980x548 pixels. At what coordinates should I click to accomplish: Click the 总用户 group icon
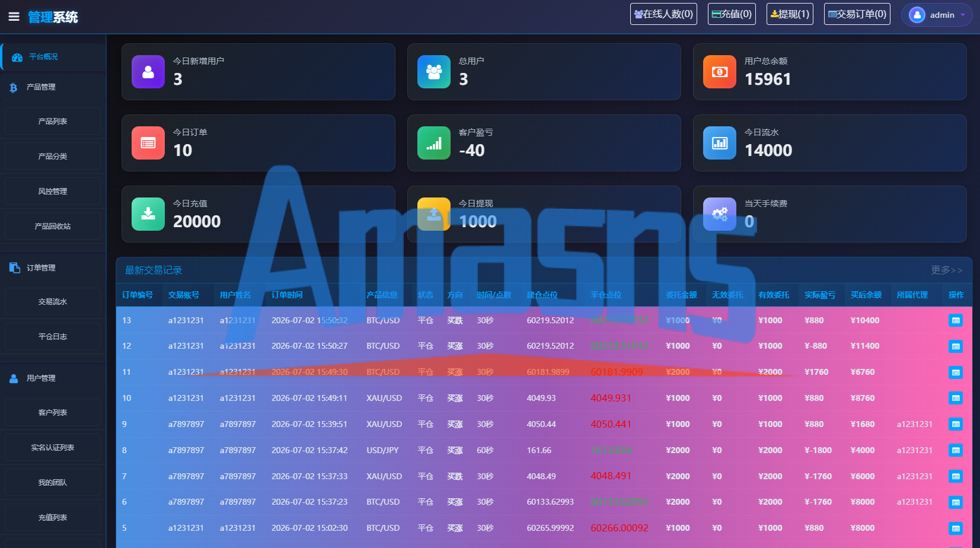click(434, 72)
